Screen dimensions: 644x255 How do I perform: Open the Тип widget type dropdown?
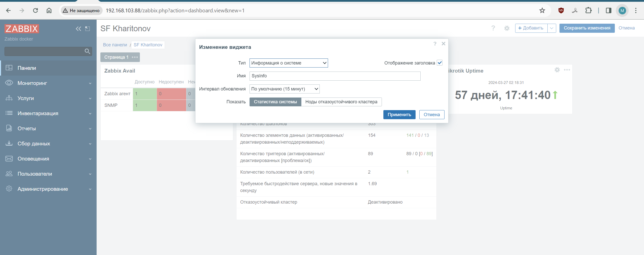tap(288, 63)
